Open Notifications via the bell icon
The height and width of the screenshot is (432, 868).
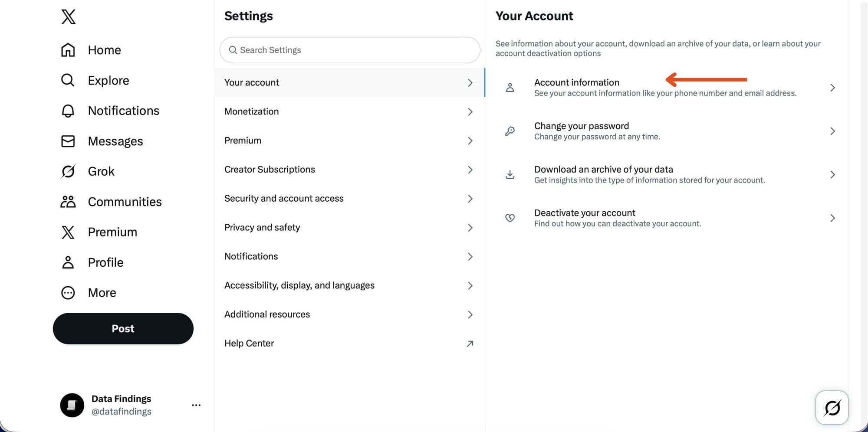[68, 111]
